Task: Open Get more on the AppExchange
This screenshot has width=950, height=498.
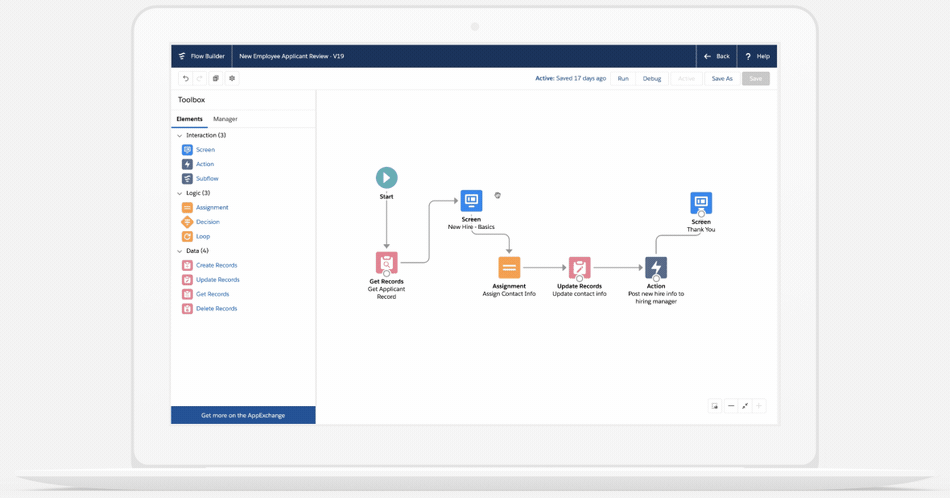Action: [x=243, y=415]
